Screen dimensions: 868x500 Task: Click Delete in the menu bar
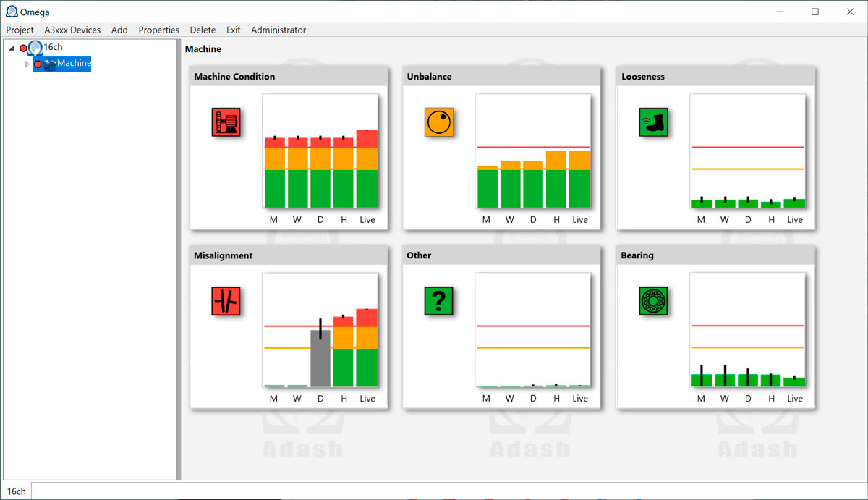[x=203, y=30]
